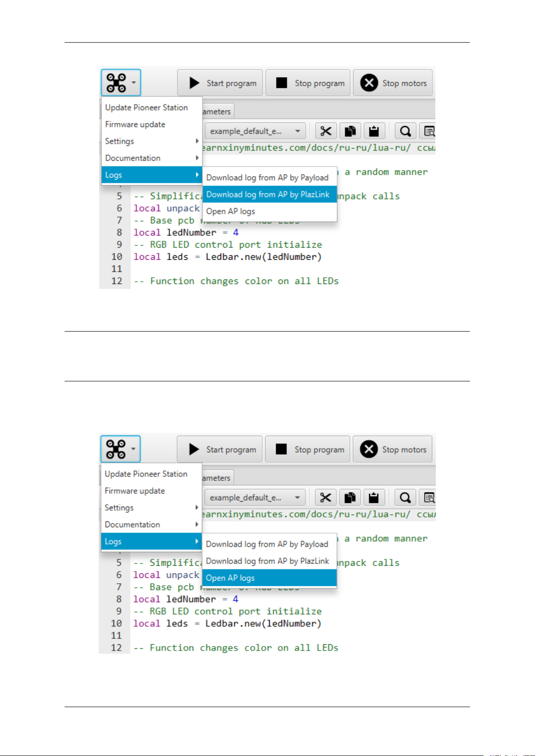
Task: Click the clipboard paste icon in upper screenshot
Action: 374,131
